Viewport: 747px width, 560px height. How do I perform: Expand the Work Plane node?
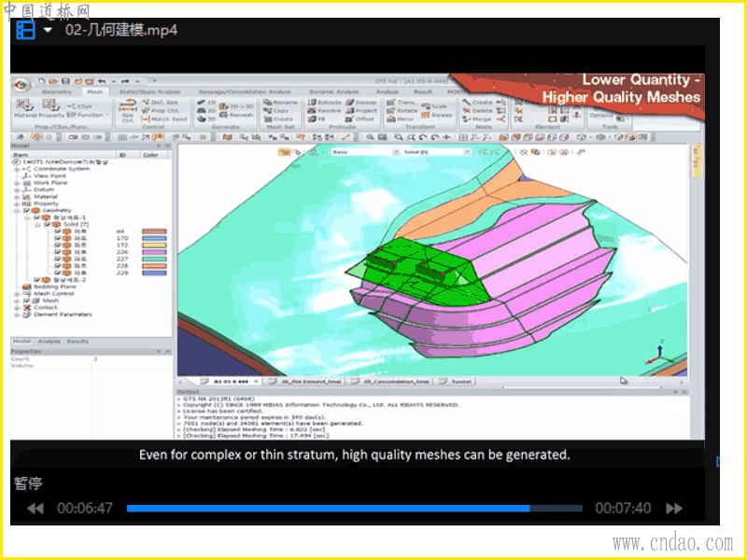pyautogui.click(x=17, y=183)
